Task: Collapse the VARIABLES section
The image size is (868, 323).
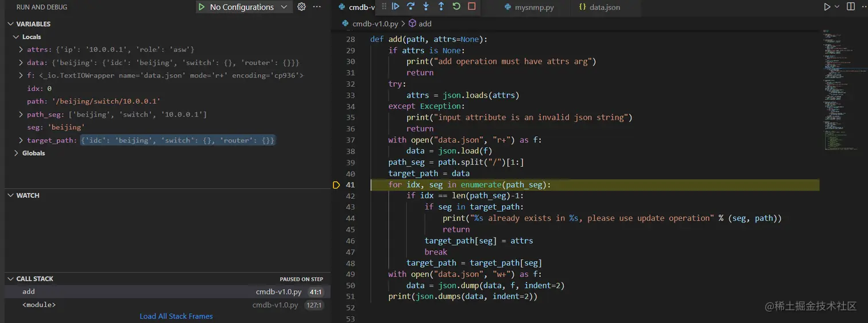Action: point(11,24)
